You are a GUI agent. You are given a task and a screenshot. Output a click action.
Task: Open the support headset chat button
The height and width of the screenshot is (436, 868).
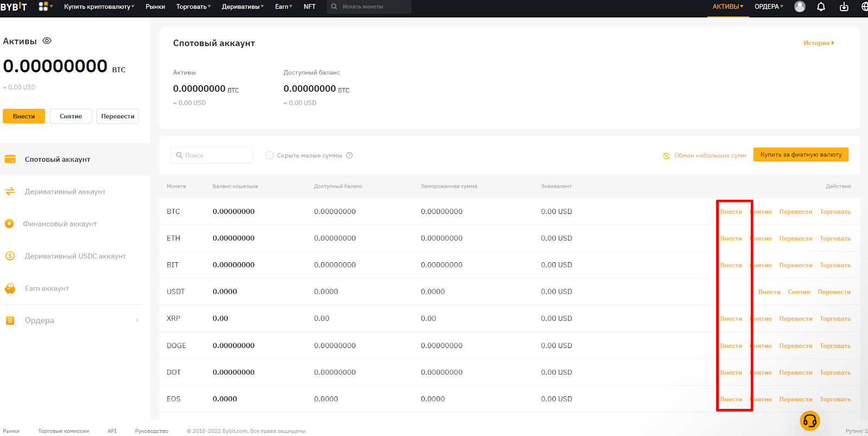point(810,421)
